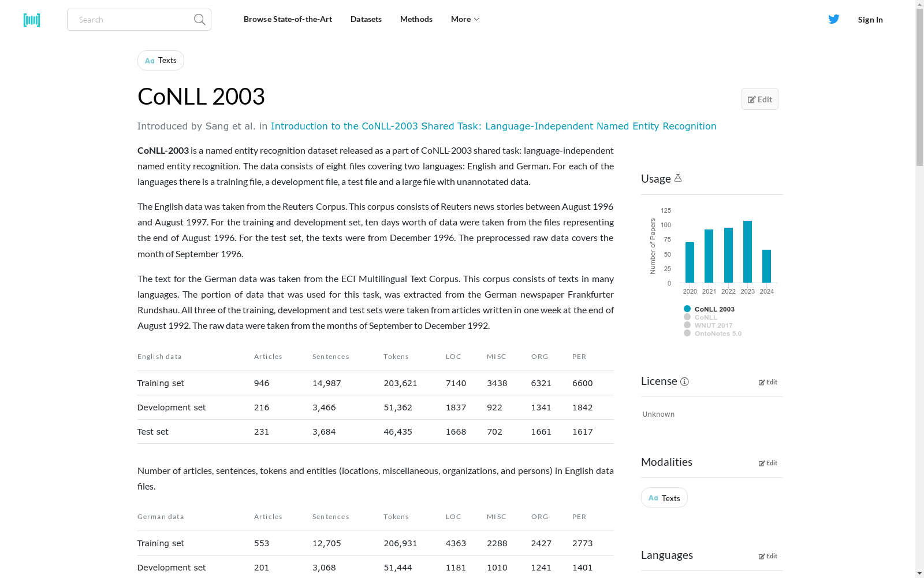Screen dimensions: 924x578
Task: Click the Sign In link
Action: click(x=870, y=19)
